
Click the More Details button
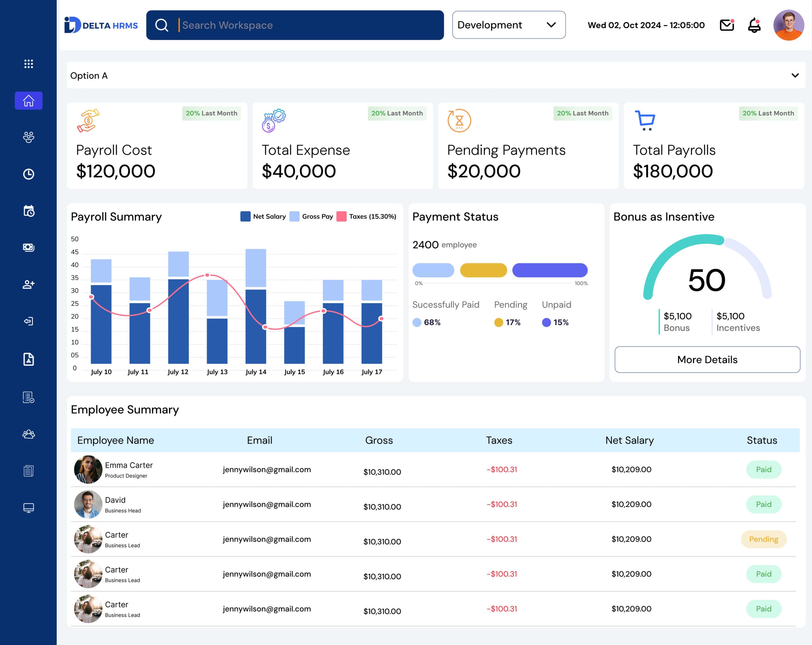point(707,360)
